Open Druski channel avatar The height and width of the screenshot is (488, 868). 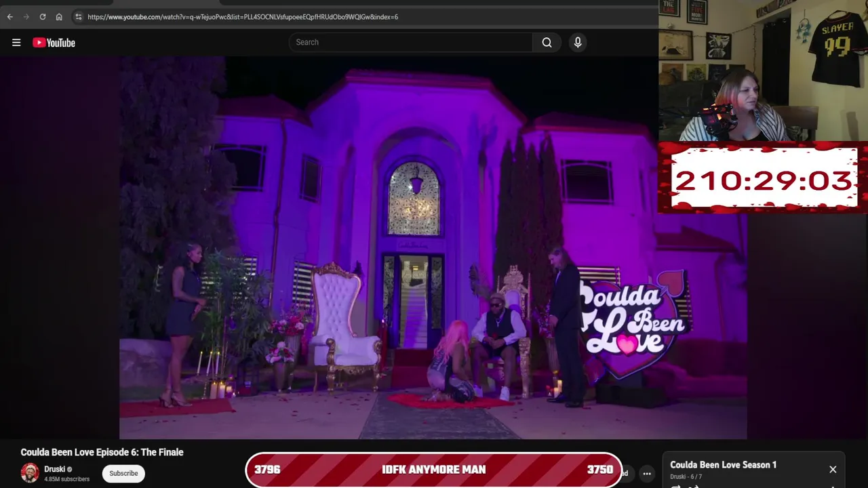pos(30,472)
